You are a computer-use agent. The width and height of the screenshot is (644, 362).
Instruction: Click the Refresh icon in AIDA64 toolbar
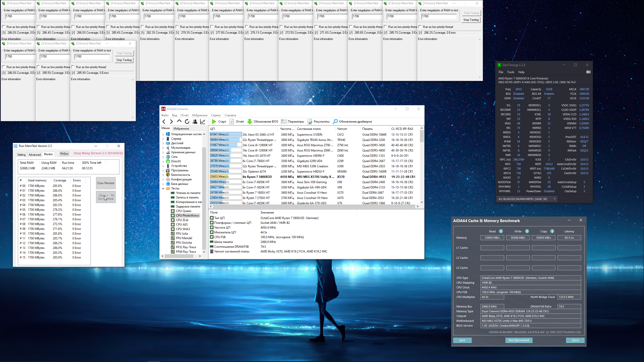(187, 122)
